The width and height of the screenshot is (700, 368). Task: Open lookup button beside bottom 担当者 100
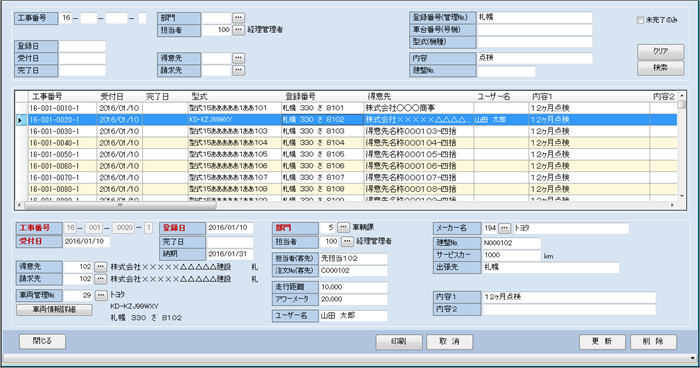[347, 242]
